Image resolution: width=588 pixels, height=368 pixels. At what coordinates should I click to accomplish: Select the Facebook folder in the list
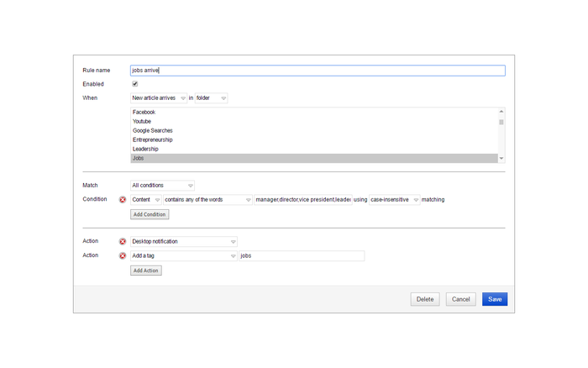point(144,113)
